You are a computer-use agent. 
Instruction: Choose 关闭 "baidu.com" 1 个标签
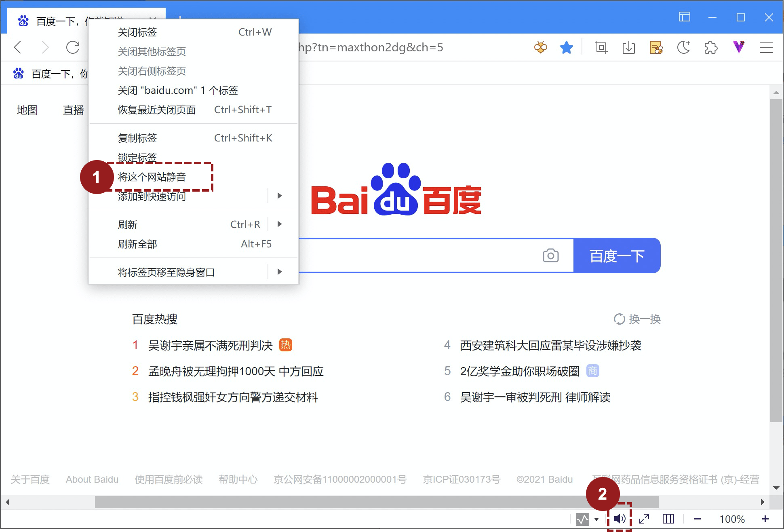click(x=193, y=91)
